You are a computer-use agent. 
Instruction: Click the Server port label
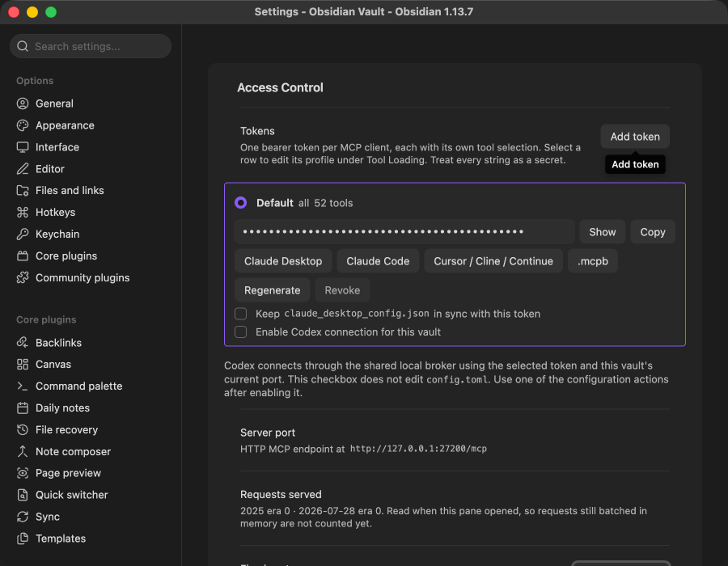pos(268,433)
